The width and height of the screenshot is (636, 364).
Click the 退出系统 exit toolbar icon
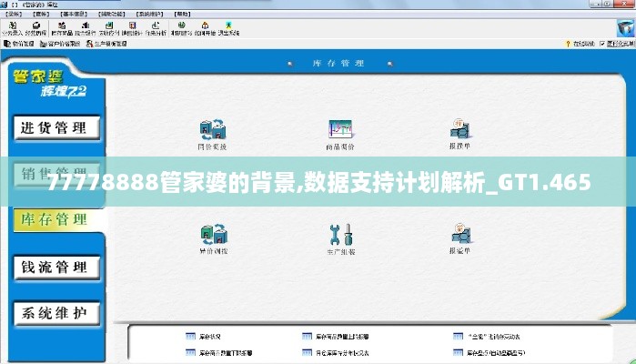coord(228,28)
